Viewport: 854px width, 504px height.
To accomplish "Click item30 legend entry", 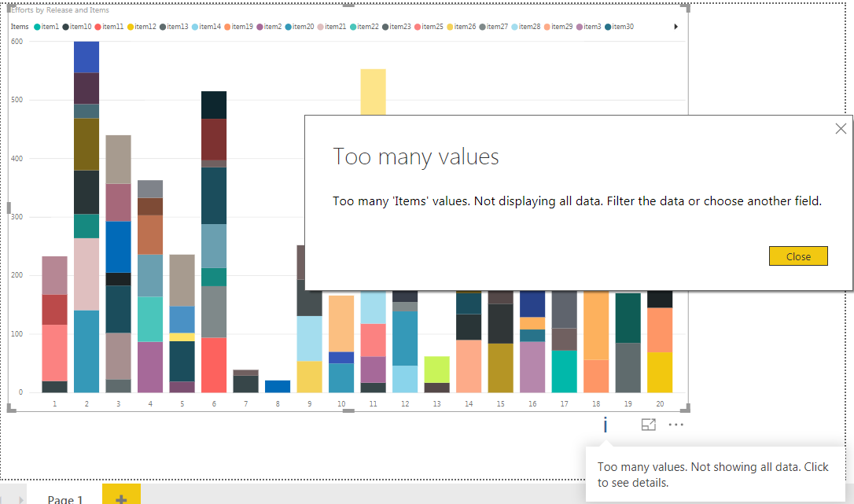I will click(619, 27).
